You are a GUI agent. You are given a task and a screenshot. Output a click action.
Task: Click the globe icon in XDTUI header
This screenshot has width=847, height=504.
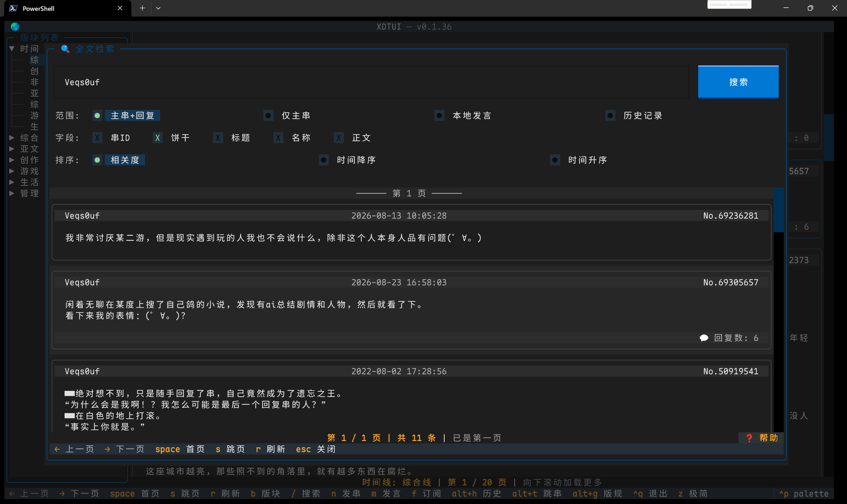pyautogui.click(x=15, y=26)
